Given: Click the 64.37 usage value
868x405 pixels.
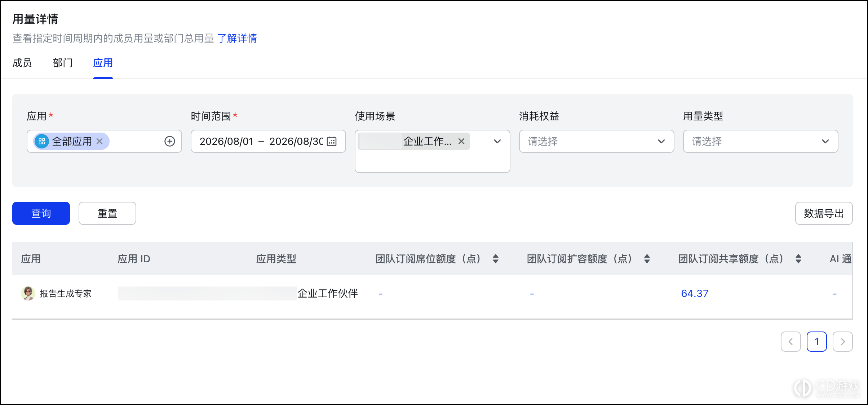Looking at the screenshot, I should tap(695, 293).
